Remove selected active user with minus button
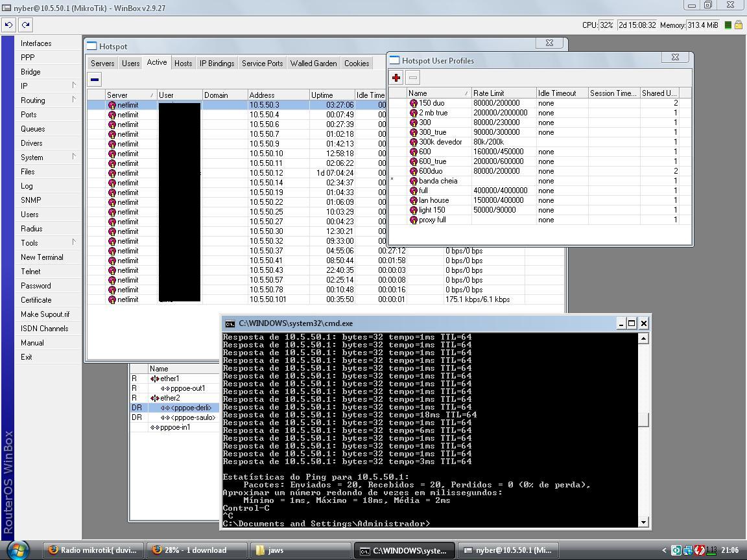This screenshot has height=560, width=747. coord(95,80)
